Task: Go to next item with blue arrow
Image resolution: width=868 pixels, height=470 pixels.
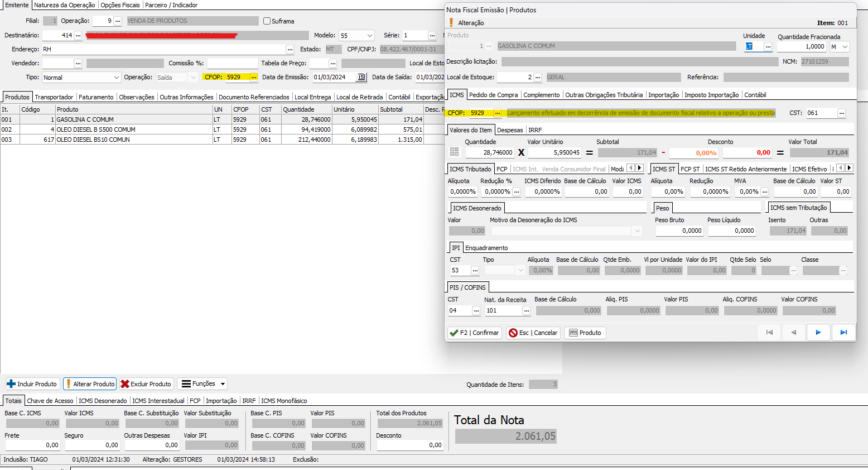Action: (x=818, y=333)
